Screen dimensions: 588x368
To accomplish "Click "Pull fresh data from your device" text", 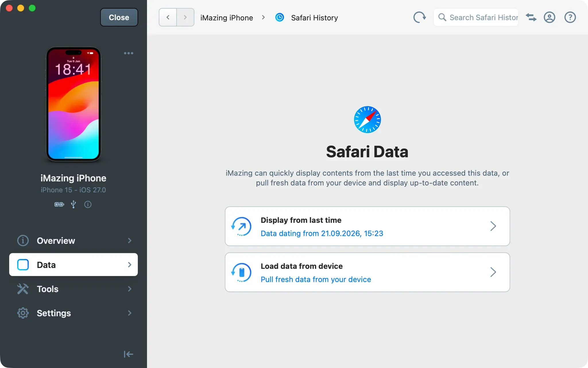I will [x=316, y=279].
